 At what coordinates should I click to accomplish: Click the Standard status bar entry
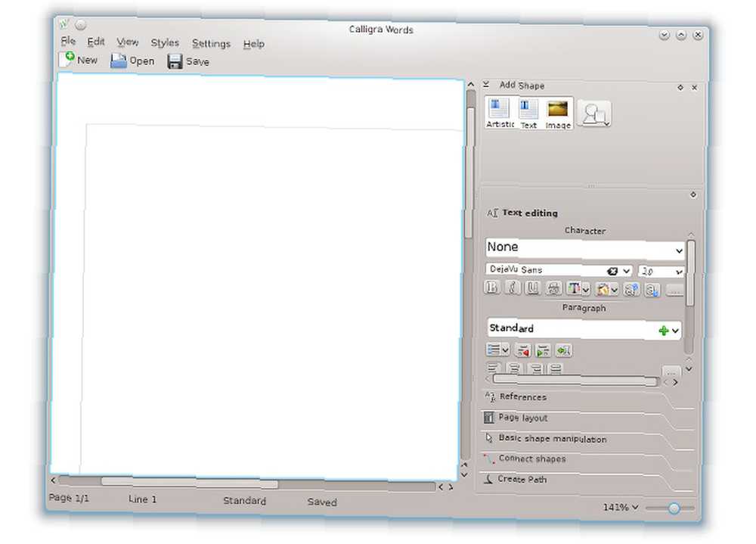(x=244, y=501)
